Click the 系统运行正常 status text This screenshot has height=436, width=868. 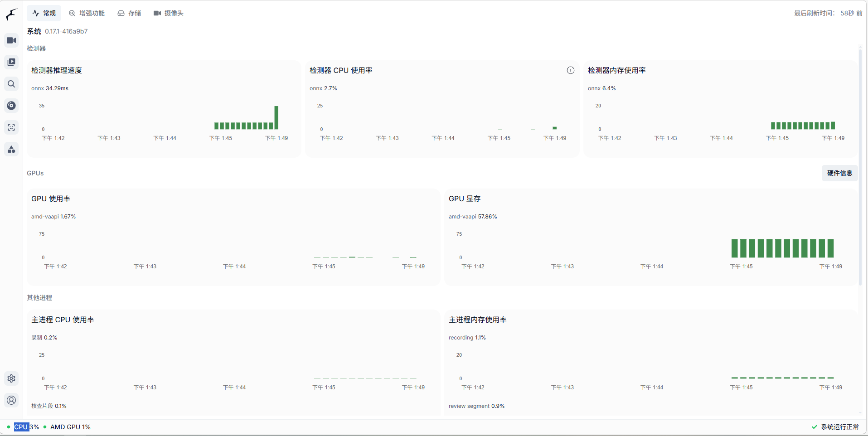tap(840, 427)
